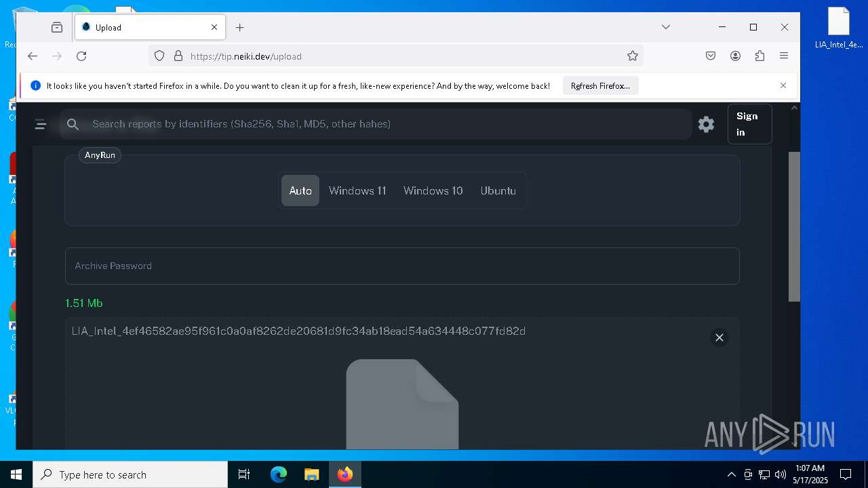Open Save to Pocket icon

pyautogui.click(x=711, y=56)
